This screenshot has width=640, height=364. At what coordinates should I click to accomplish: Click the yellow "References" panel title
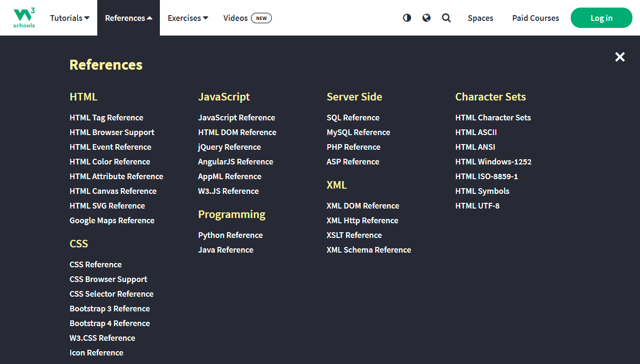point(106,64)
